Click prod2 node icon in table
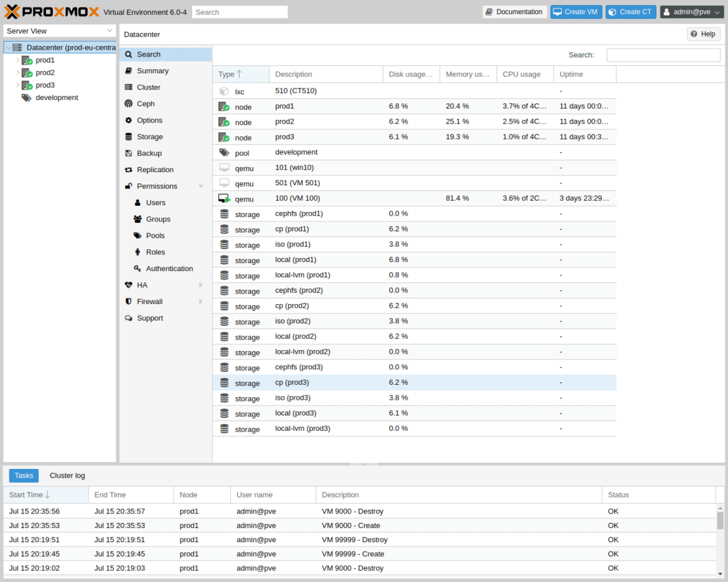This screenshot has height=582, width=728. click(x=224, y=122)
